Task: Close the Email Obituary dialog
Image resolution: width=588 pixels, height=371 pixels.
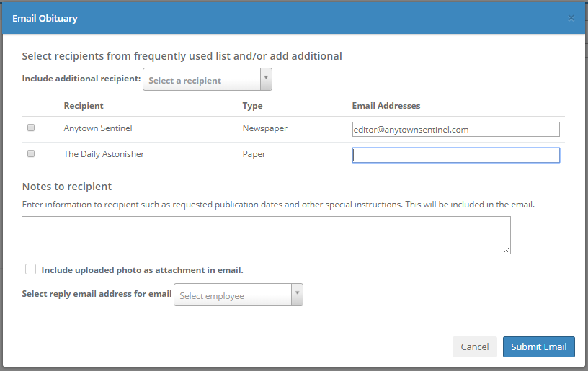Action: click(571, 19)
